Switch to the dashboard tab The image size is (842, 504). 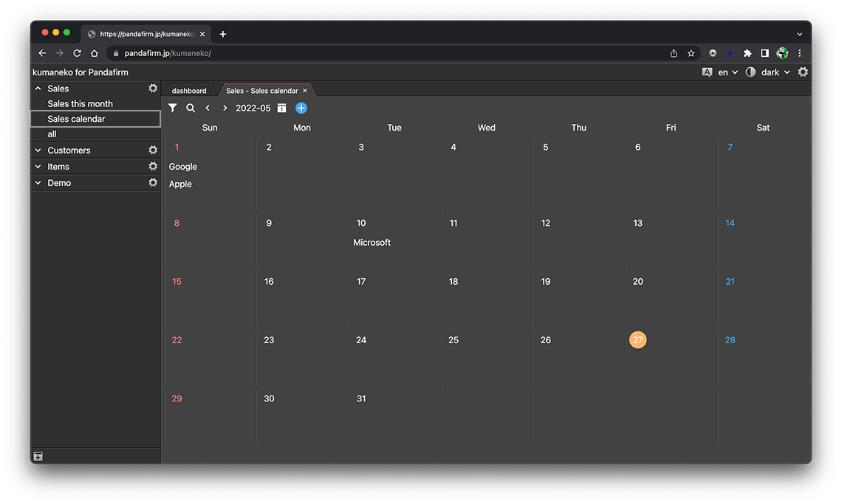click(189, 91)
